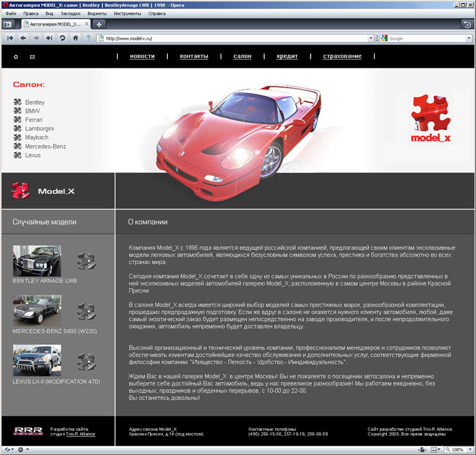
Task: Open the контакты link
Action: pyautogui.click(x=194, y=56)
